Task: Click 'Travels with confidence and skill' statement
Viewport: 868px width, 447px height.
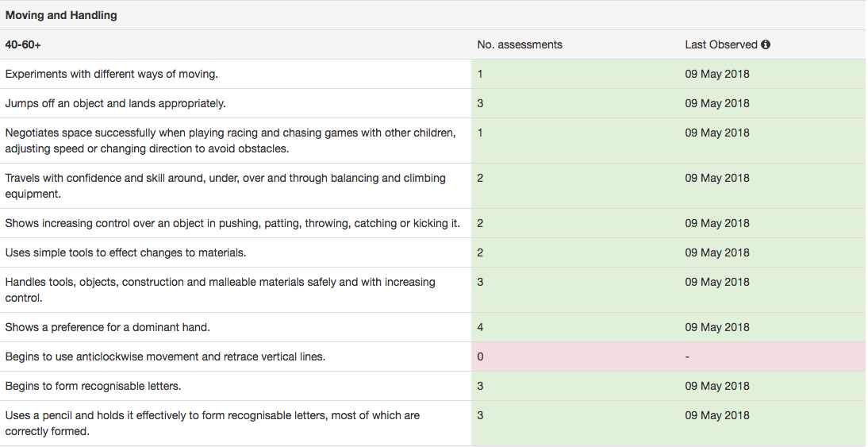Action: click(x=225, y=186)
